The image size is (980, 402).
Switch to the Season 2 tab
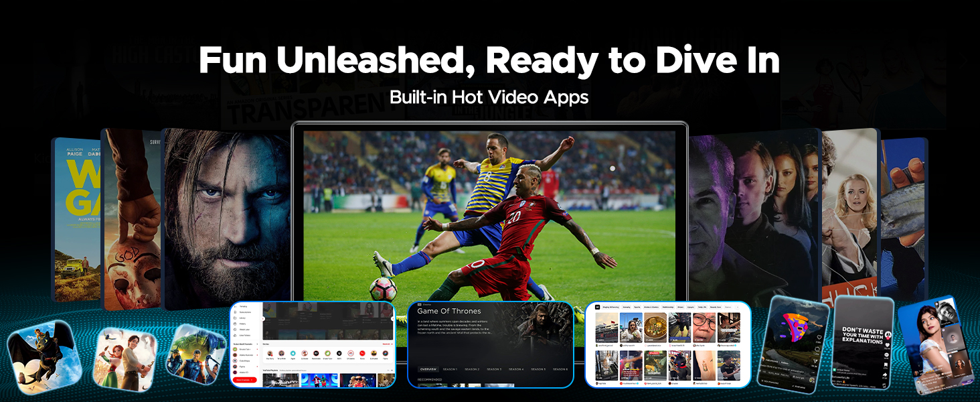(x=472, y=369)
